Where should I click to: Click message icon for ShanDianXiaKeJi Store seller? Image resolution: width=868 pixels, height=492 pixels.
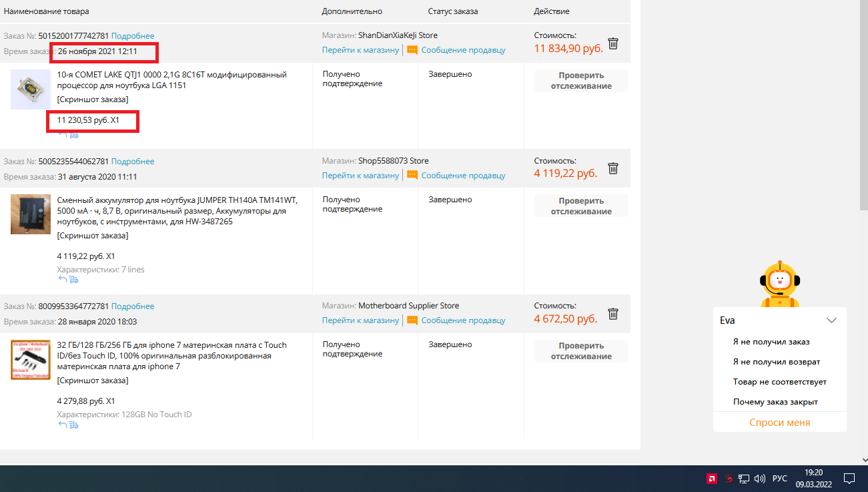(x=412, y=50)
